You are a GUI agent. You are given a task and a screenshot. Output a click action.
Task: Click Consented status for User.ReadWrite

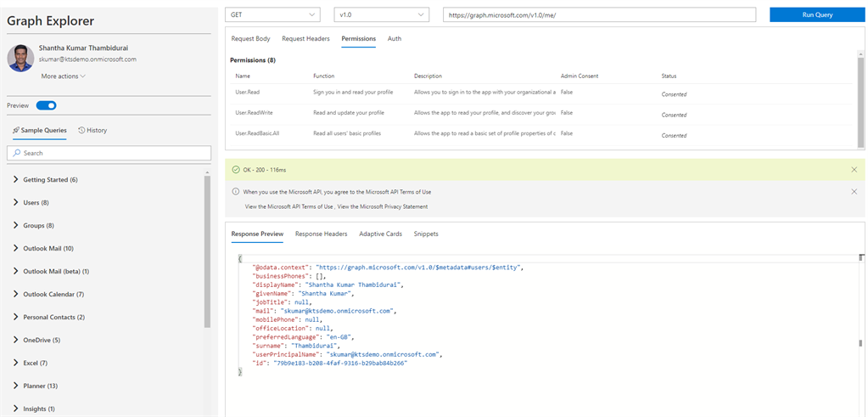pos(674,116)
